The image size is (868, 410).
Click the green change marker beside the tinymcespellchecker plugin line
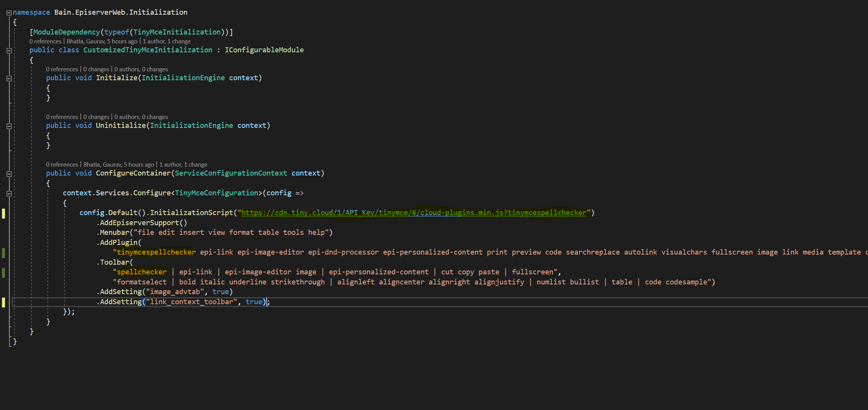point(3,253)
